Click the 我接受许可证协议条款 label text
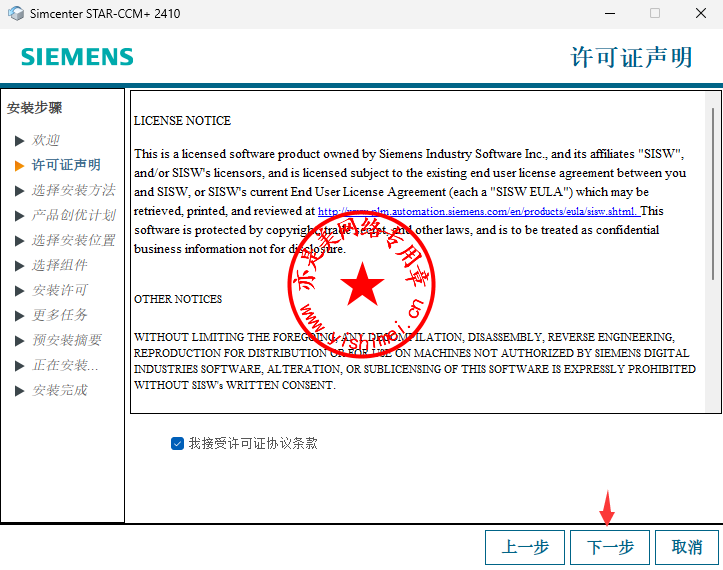The image size is (723, 570). click(x=253, y=444)
